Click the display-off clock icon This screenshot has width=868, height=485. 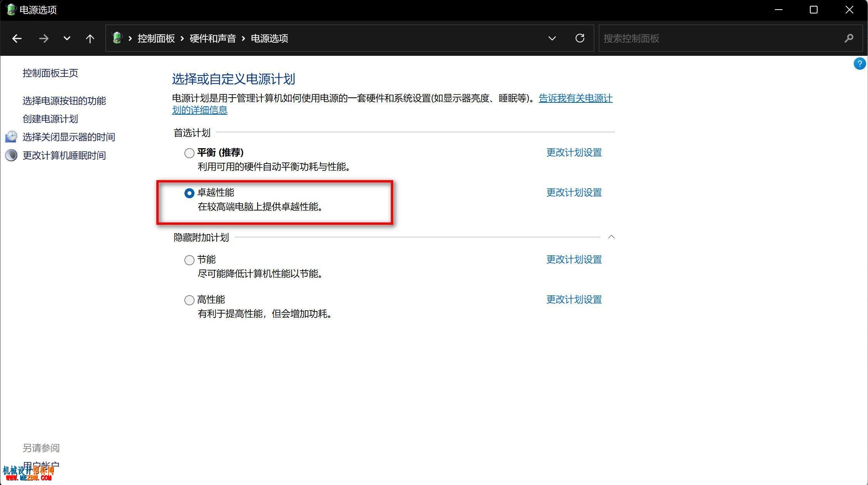click(11, 137)
